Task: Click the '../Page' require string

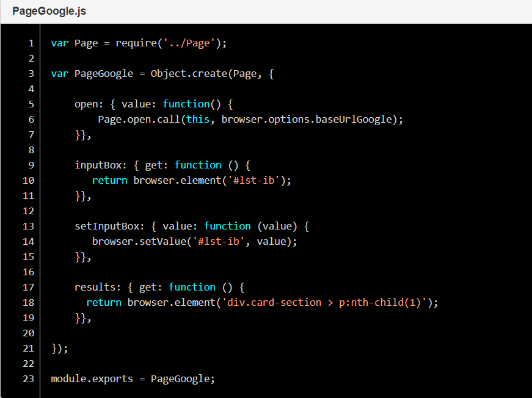Action: pos(189,43)
